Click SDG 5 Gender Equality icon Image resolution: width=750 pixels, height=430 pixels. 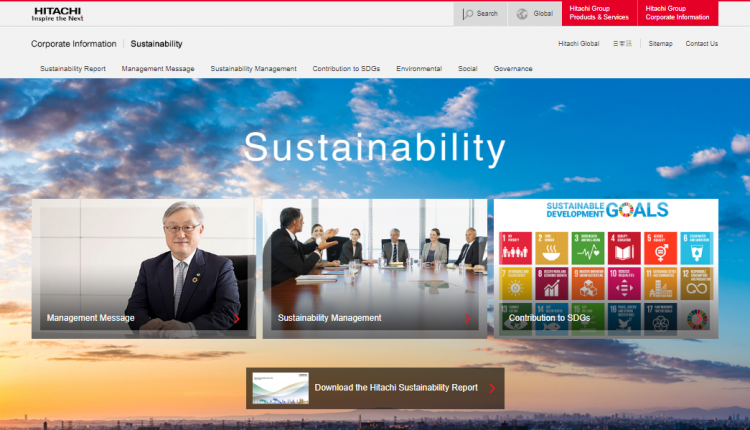pos(661,248)
